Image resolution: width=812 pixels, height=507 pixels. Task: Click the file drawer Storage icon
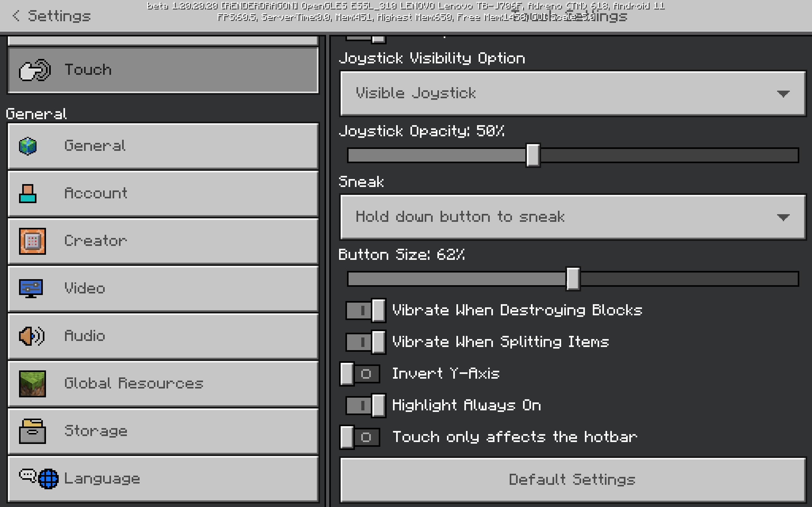click(32, 431)
